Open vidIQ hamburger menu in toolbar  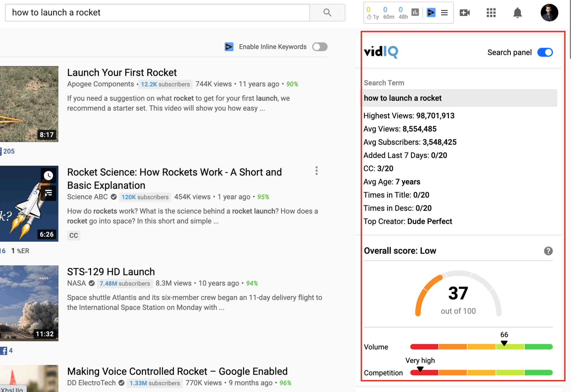[444, 13]
